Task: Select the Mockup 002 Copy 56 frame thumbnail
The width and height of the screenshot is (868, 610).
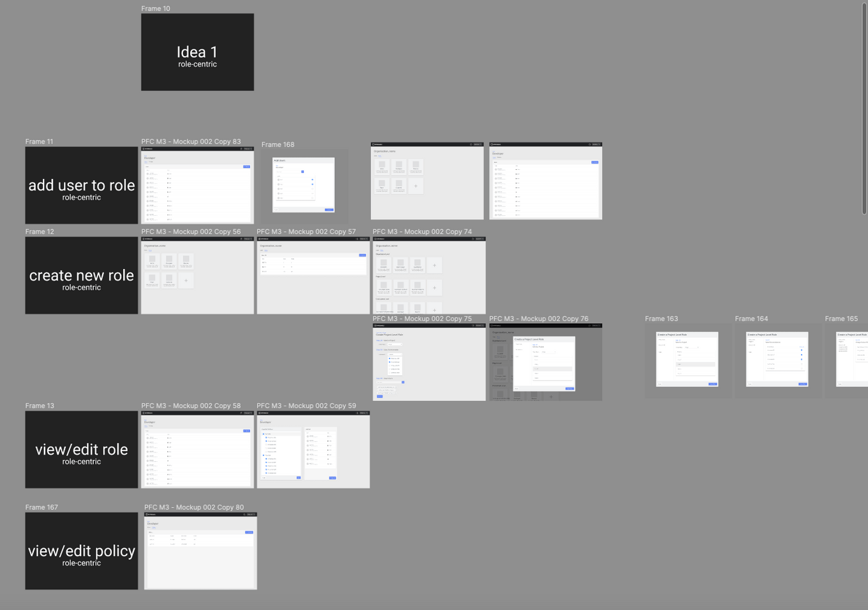Action: click(197, 275)
